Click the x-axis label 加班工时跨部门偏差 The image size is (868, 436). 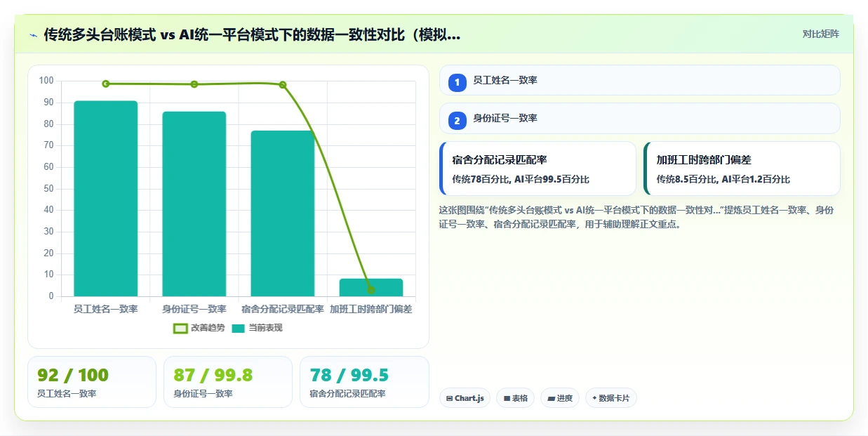pos(371,309)
